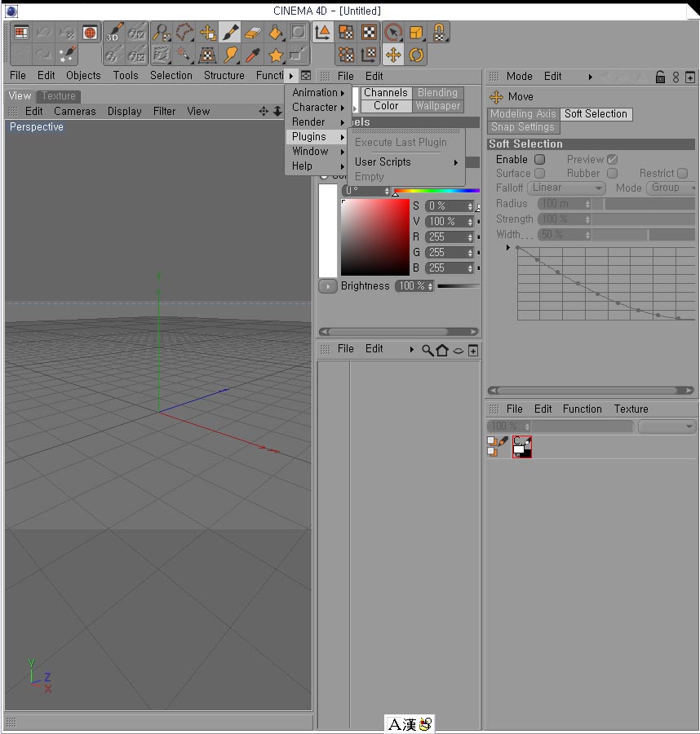The width and height of the screenshot is (700, 734).
Task: Open the Falloff Linear dropdown
Action: coord(566,188)
